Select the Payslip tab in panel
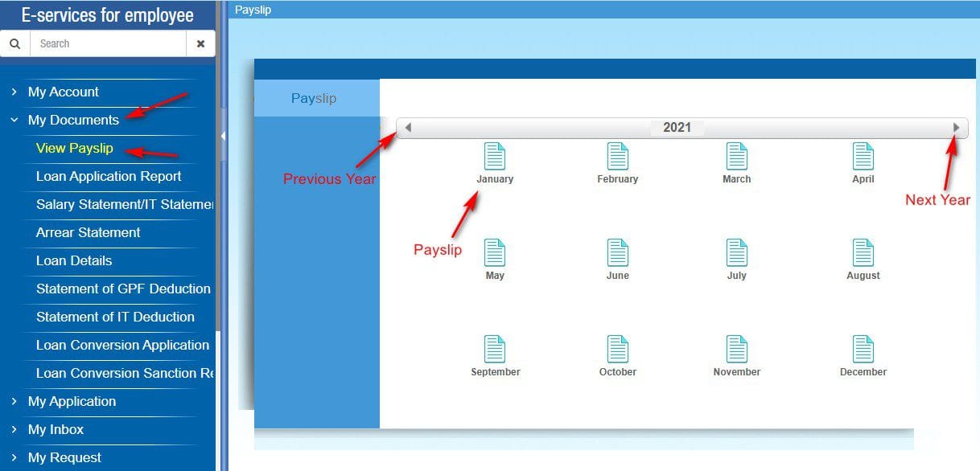 (317, 98)
